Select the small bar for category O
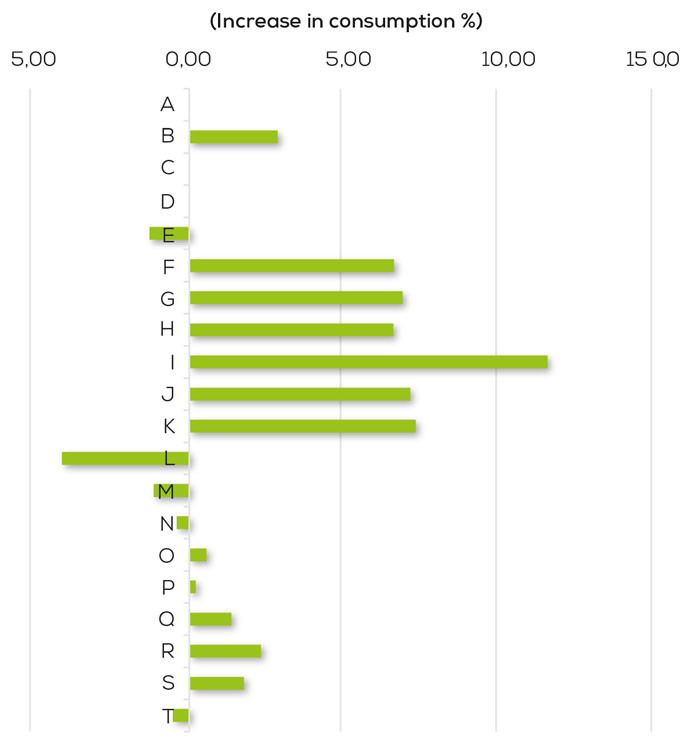The image size is (696, 755). coord(198,555)
